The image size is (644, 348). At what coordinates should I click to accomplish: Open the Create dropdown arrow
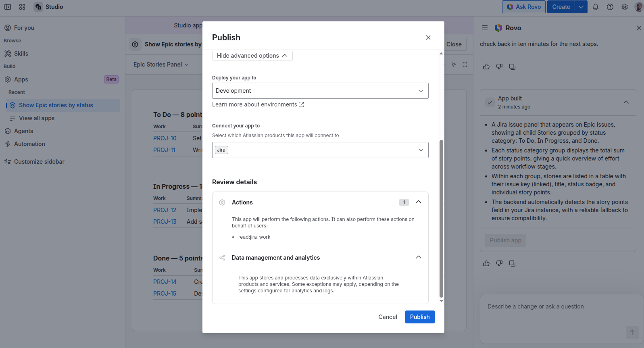point(581,7)
